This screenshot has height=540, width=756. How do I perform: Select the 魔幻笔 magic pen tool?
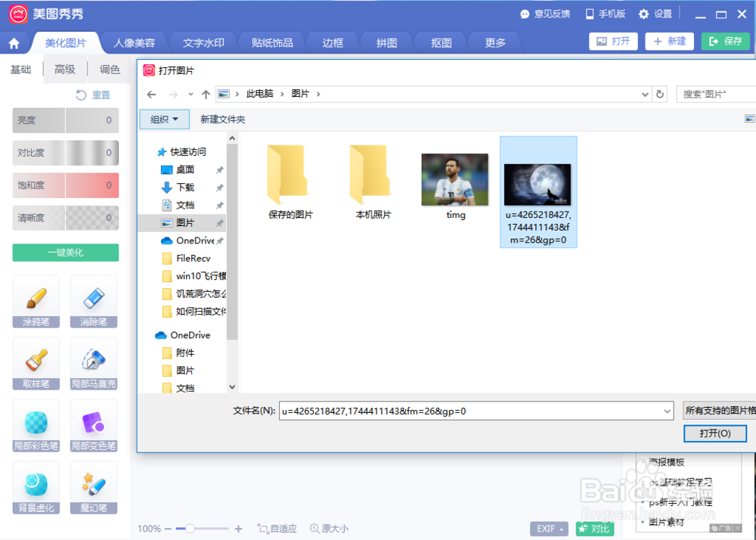pos(94,488)
